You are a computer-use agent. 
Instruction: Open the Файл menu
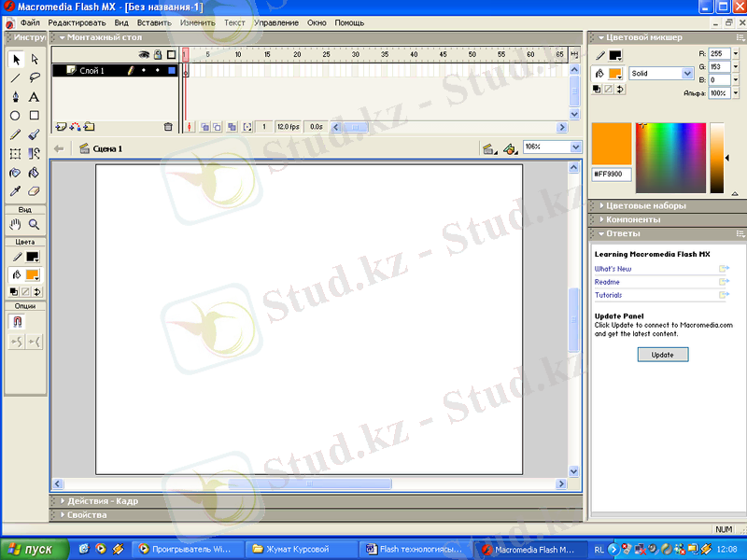pyautogui.click(x=30, y=22)
